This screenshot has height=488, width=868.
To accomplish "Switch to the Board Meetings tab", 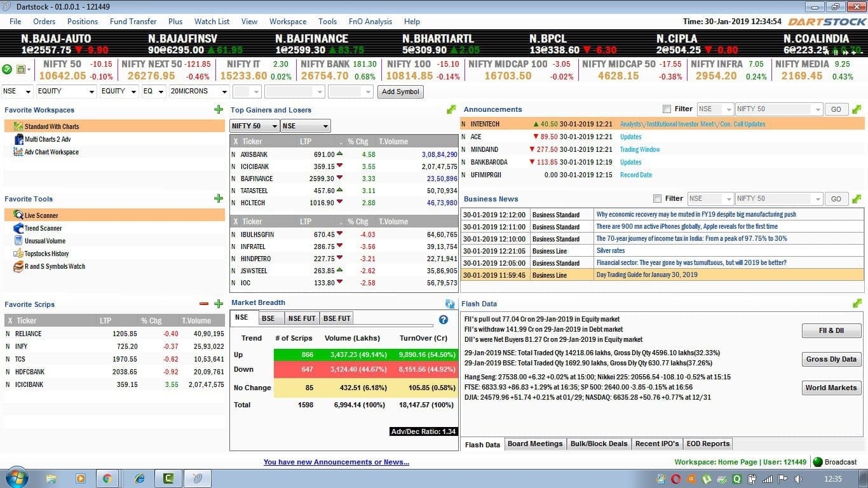I will pyautogui.click(x=535, y=444).
